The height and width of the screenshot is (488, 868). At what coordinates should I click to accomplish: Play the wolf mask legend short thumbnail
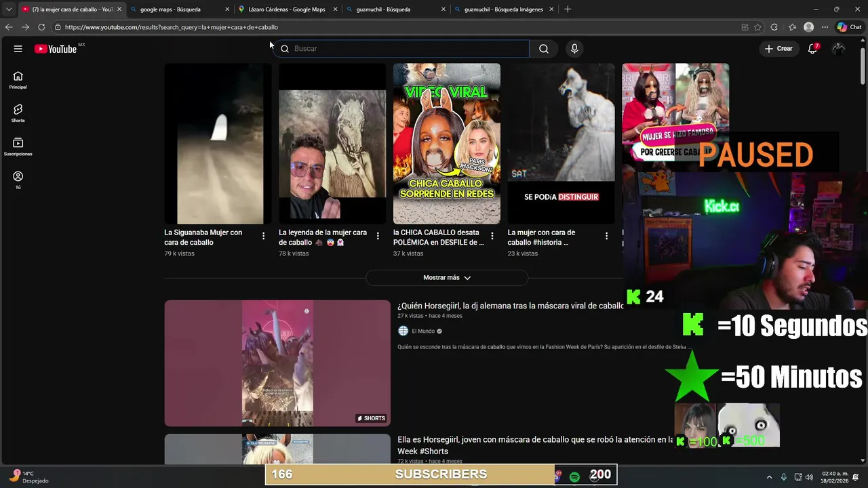tap(332, 144)
